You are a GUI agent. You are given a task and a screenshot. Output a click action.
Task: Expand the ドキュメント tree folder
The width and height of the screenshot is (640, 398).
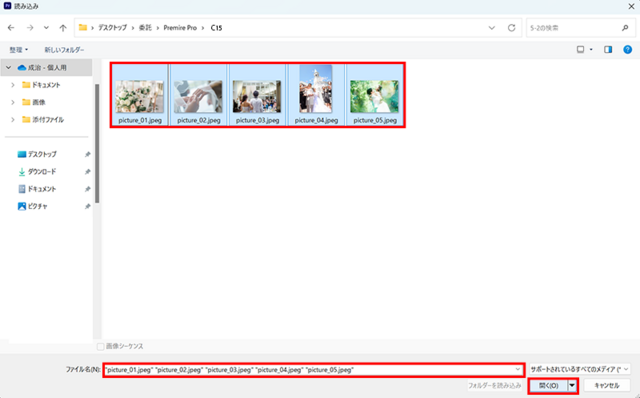pos(13,85)
